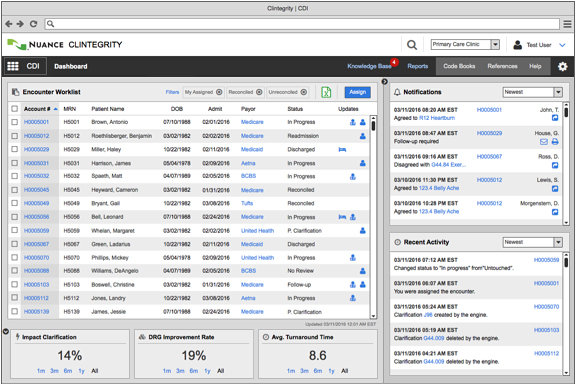The height and width of the screenshot is (384, 576).
Task: Export worklist with the Excel icon
Action: (x=326, y=92)
